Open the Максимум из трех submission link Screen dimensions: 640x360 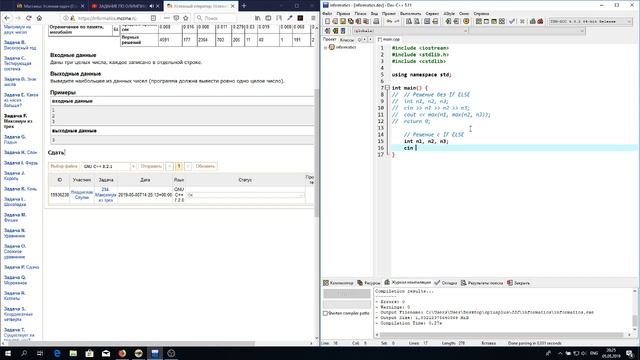point(105,195)
